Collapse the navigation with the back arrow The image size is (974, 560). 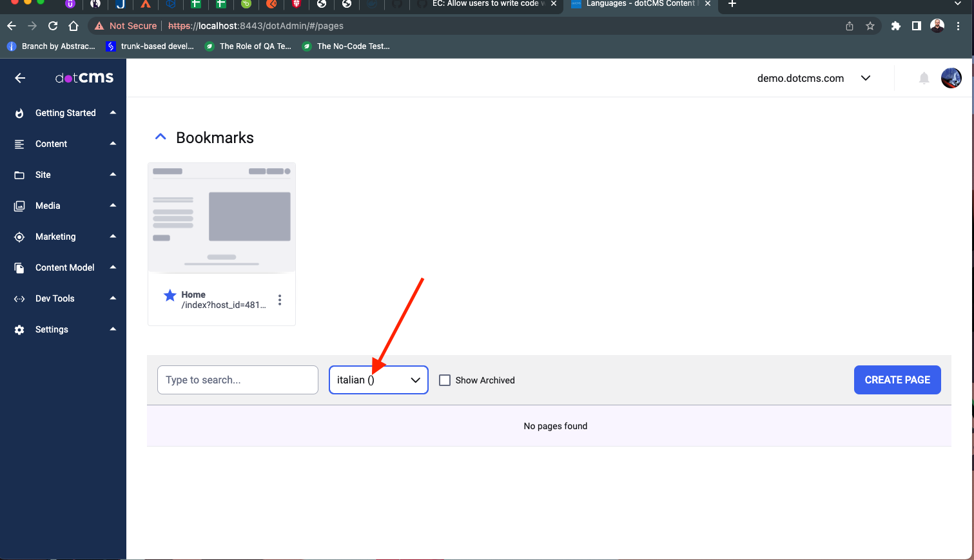20,78
